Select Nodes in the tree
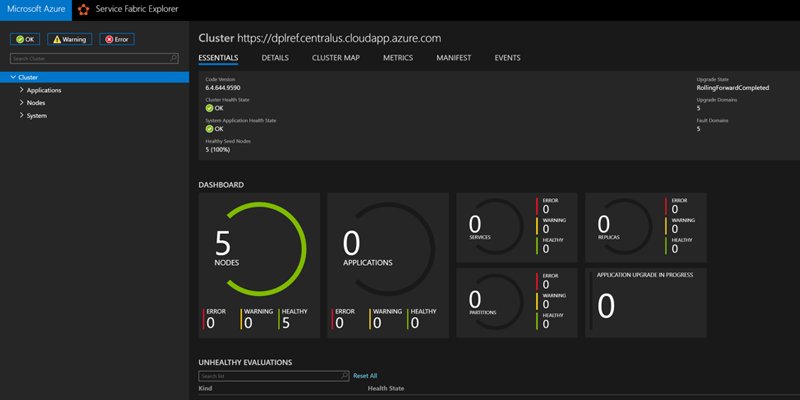Image resolution: width=800 pixels, height=400 pixels. pos(36,103)
